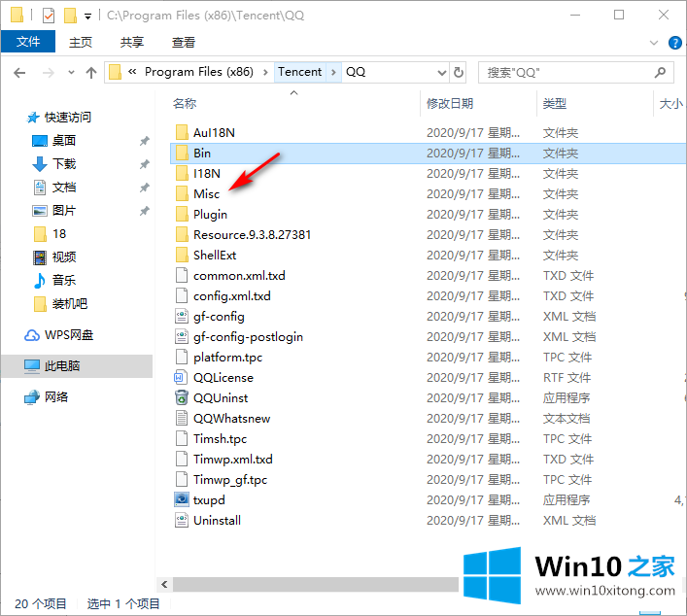The height and width of the screenshot is (616, 687).
Task: Select 此电脑 in the navigation pane
Action: (62, 366)
